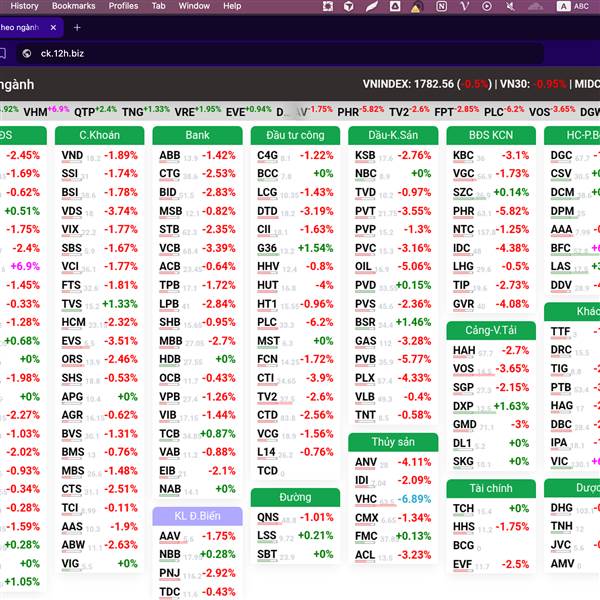
Task: Open the screenshot capture menu bar icon
Action: pos(328,6)
